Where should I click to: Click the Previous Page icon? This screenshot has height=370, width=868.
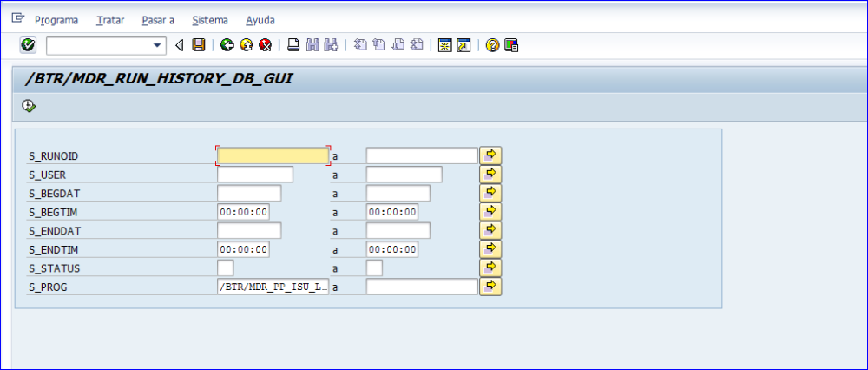tap(379, 45)
